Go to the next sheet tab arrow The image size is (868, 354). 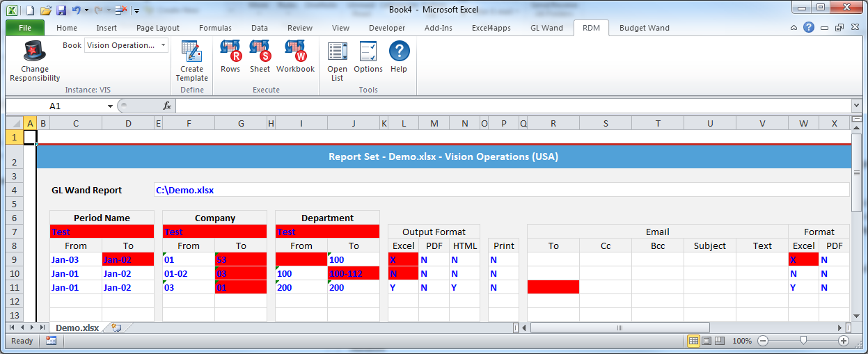[31, 328]
